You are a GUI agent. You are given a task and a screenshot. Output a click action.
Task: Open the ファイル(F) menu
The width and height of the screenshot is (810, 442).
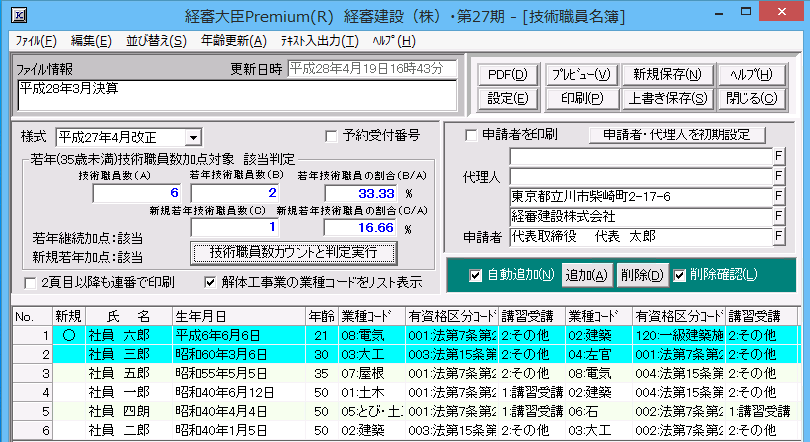pos(36,41)
